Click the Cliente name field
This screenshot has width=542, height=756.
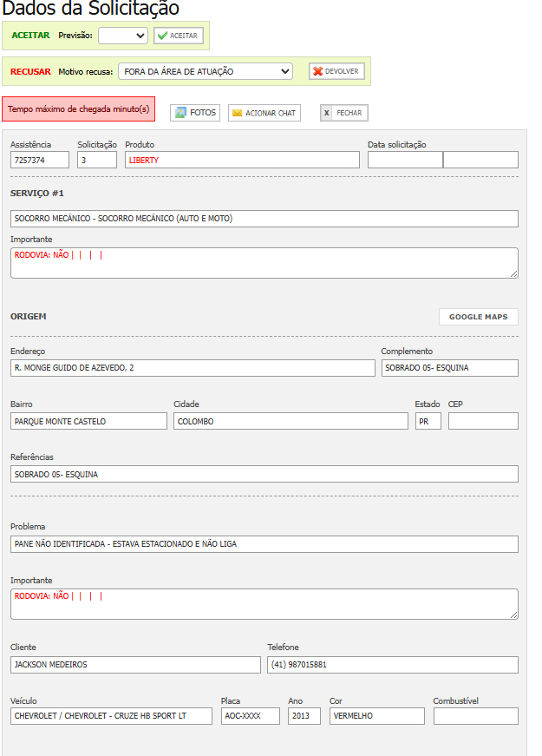[135, 665]
